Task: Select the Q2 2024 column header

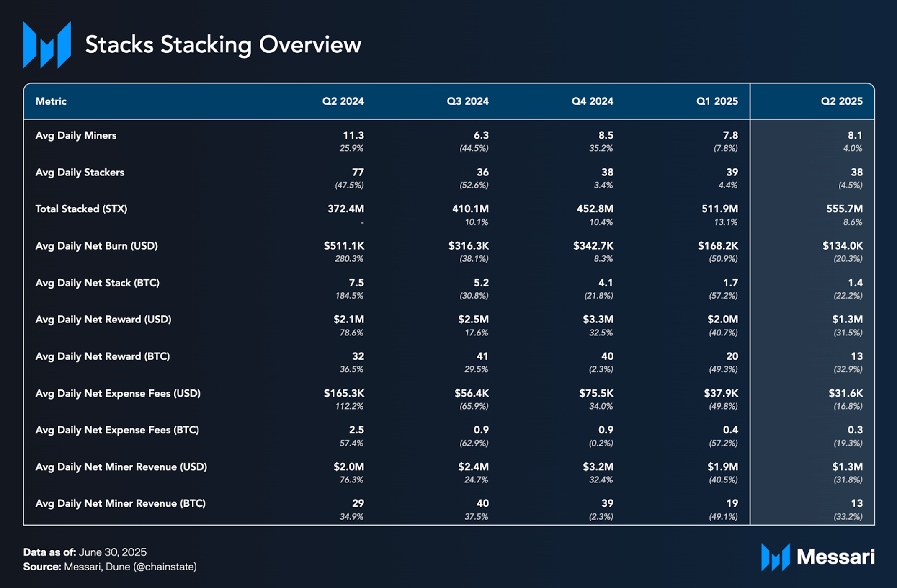Action: pos(343,101)
